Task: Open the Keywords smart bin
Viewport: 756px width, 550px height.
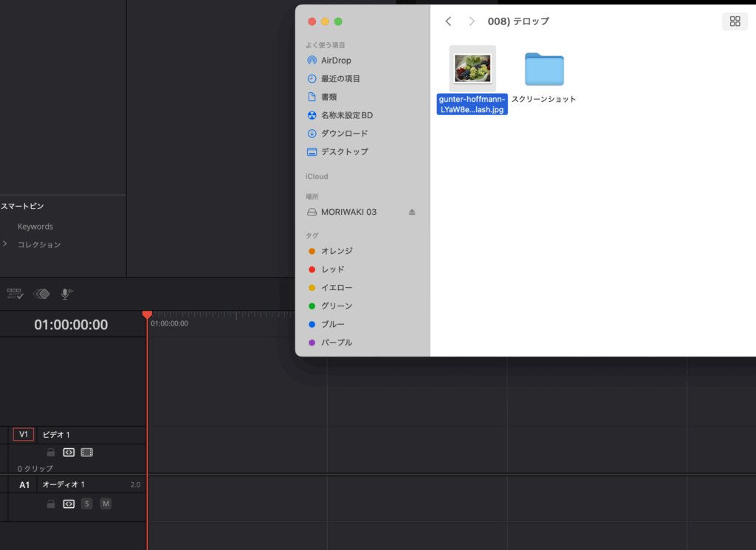Action: click(x=35, y=227)
